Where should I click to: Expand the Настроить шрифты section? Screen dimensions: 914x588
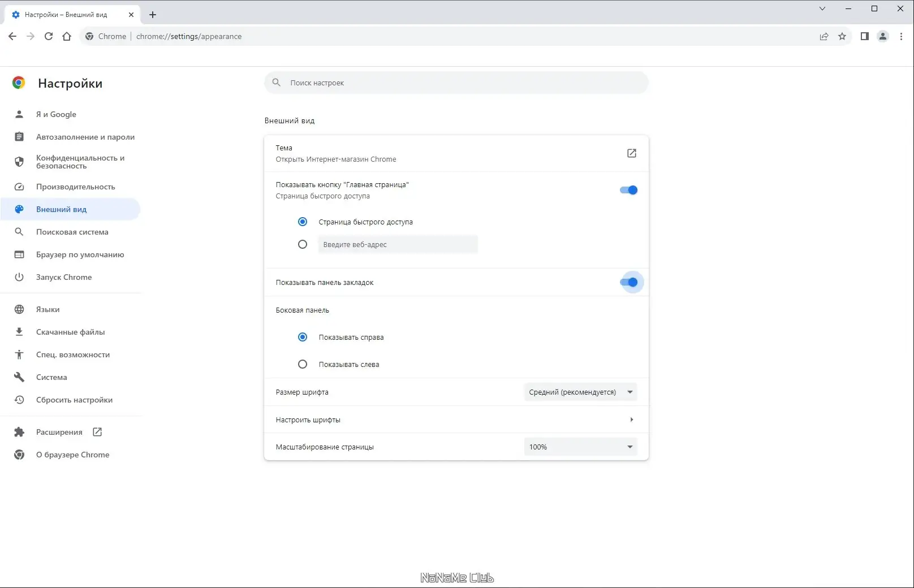coord(631,420)
